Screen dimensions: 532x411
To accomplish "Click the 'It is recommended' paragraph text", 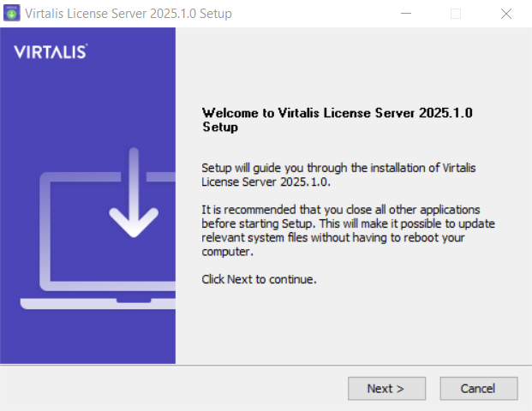I will 348,230.
